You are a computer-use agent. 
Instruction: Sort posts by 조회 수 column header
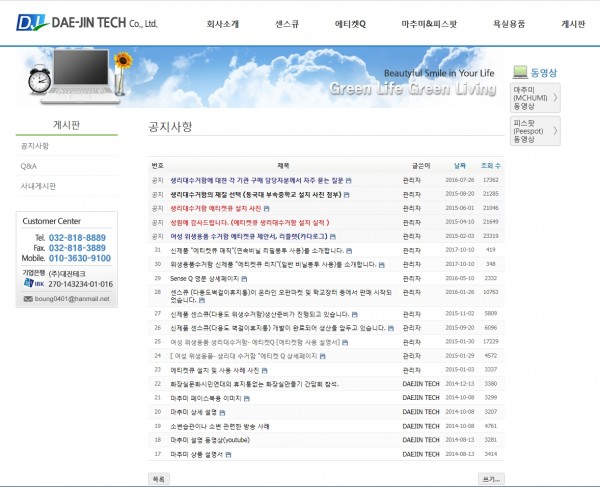tap(490, 164)
